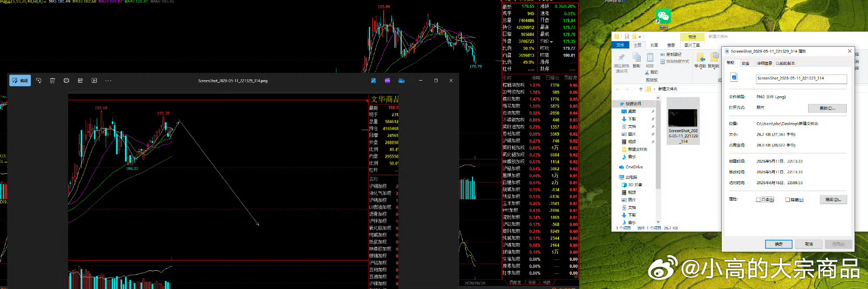Click the 更改(C)... button
The width and height of the screenshot is (868, 289).
pos(827,108)
